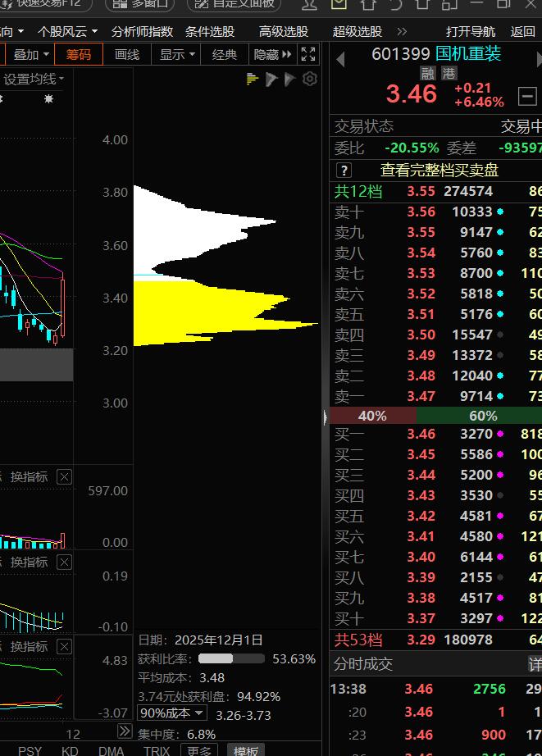Close the indicator panel showing 0.19

tap(64, 562)
